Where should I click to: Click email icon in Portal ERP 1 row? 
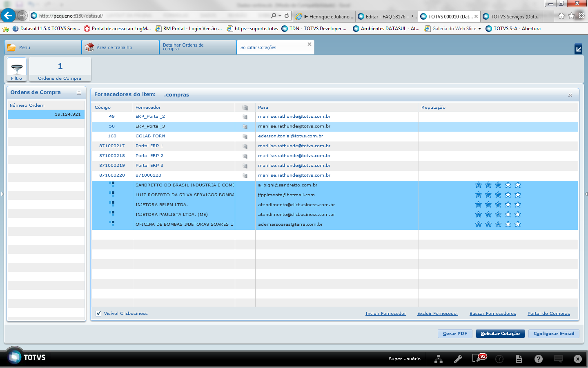[245, 146]
